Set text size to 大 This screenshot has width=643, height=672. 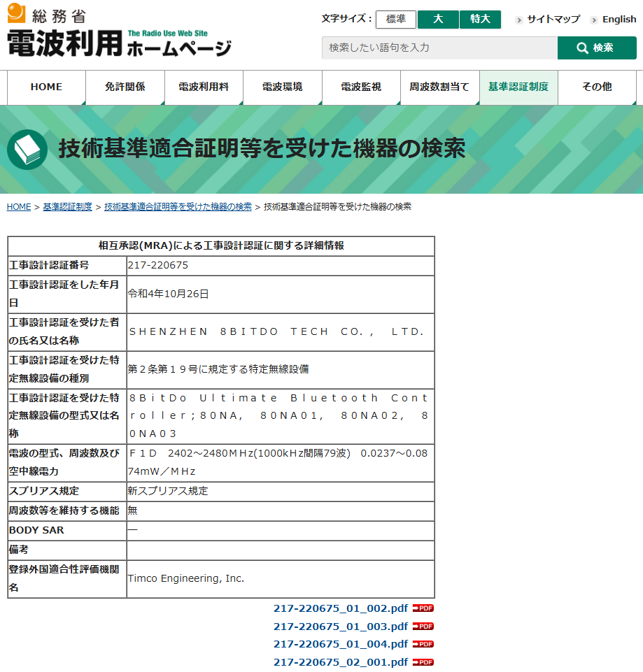[x=438, y=20]
